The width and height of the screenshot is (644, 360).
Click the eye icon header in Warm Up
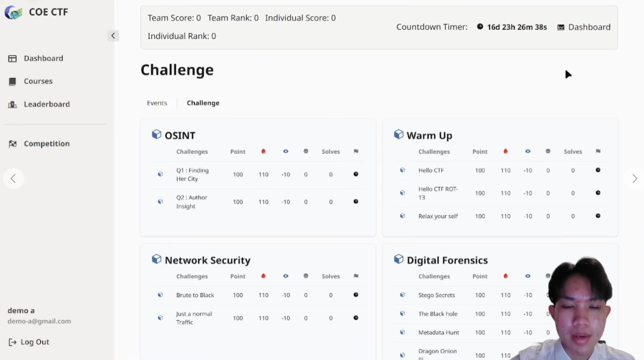pos(527,151)
